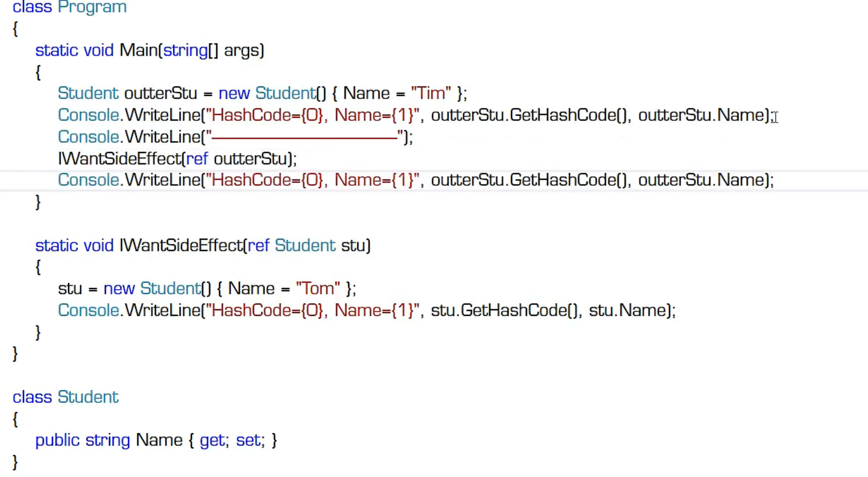Click the first Console.WriteLine HashCode line in Main
The image size is (868, 477).
pyautogui.click(x=416, y=115)
